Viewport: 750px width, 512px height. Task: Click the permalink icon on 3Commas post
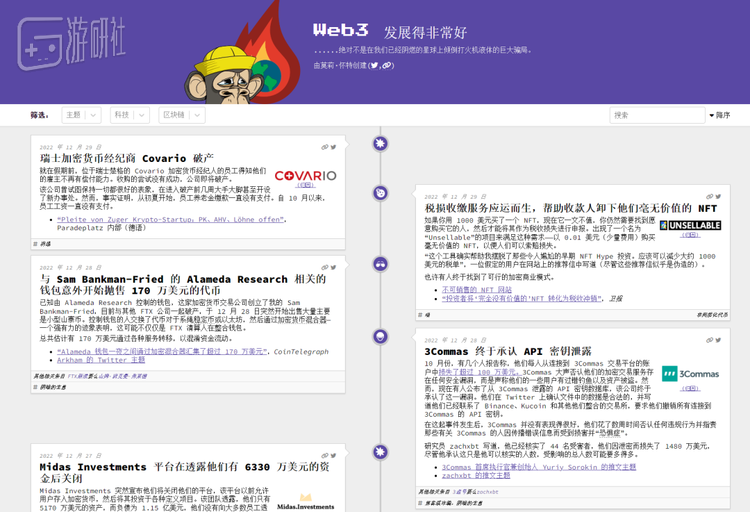pos(709,340)
